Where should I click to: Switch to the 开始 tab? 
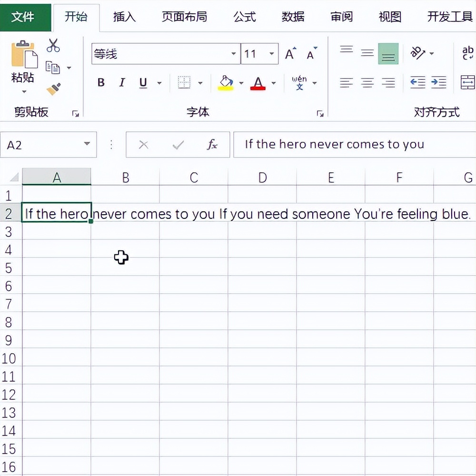click(76, 17)
